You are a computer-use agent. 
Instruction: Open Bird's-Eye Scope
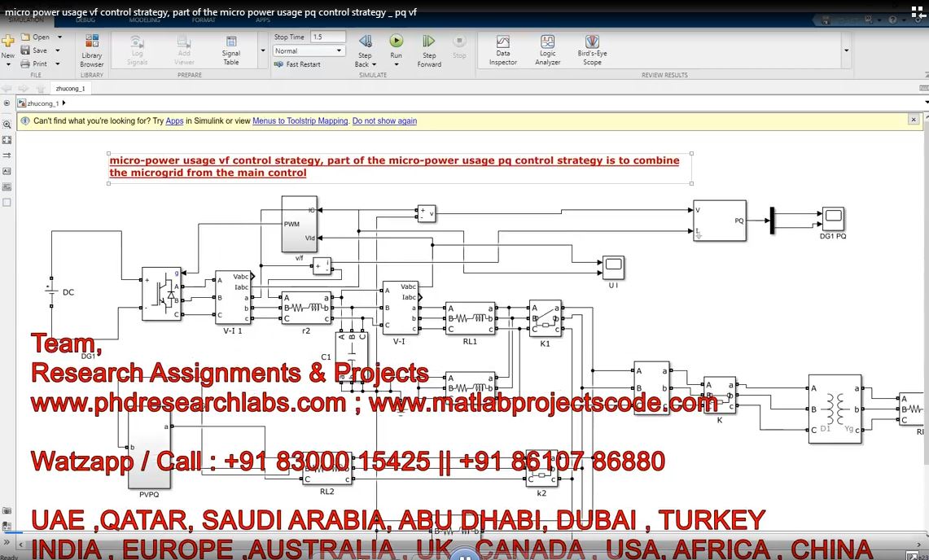pos(592,49)
